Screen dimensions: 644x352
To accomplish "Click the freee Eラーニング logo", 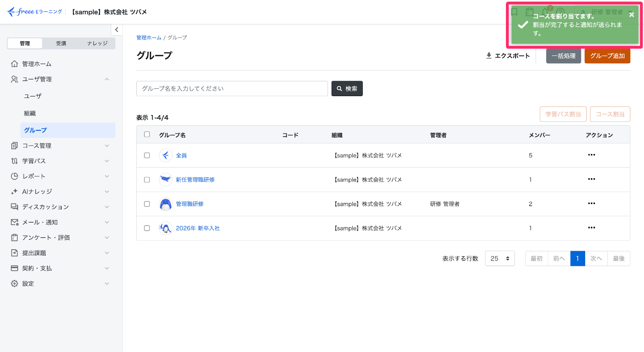I will [x=35, y=12].
